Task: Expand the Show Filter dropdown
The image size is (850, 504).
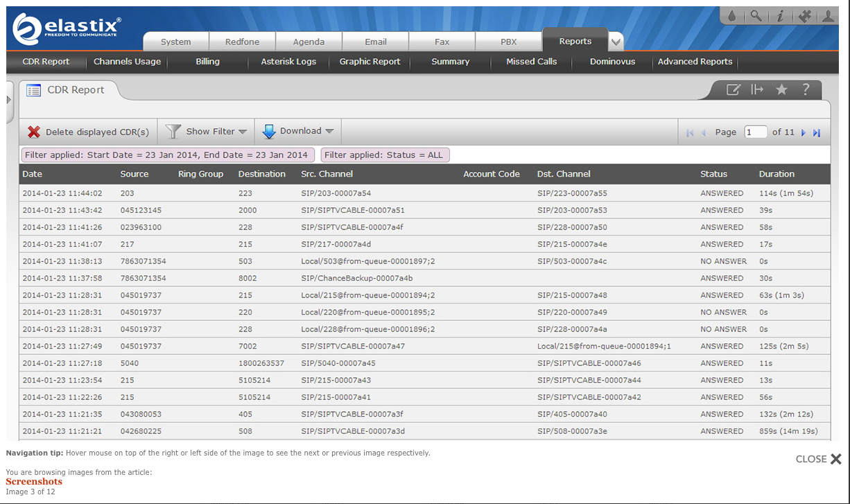Action: tap(207, 131)
